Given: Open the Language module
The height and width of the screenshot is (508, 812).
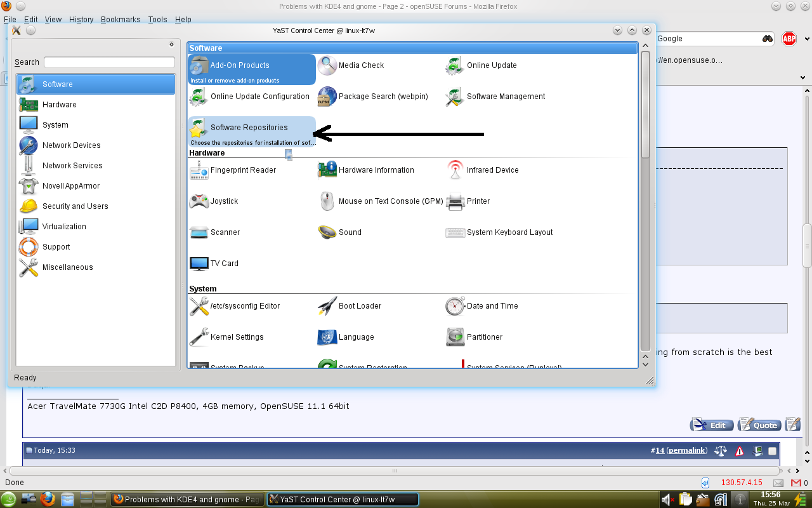Looking at the screenshot, I should pos(346,337).
